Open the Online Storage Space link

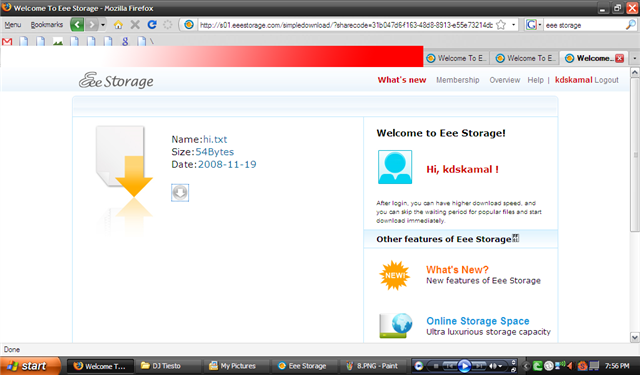coord(478,321)
